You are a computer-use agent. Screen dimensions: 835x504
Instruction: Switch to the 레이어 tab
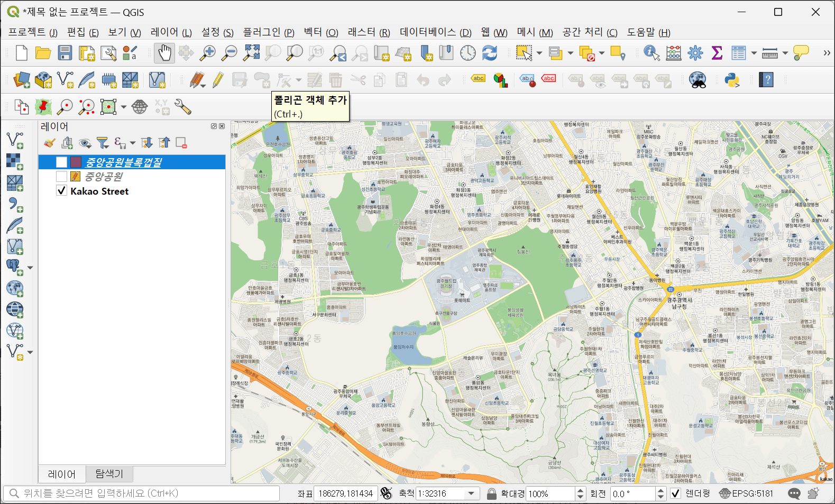coord(62,474)
